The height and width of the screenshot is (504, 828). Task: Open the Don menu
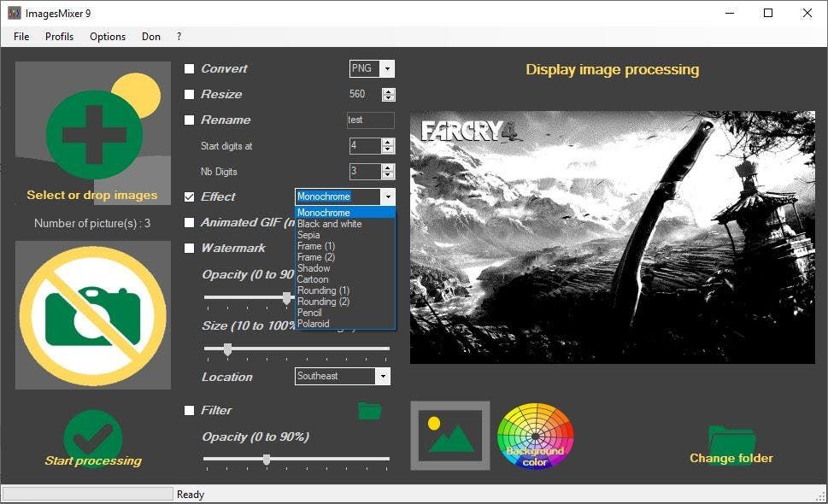click(151, 37)
